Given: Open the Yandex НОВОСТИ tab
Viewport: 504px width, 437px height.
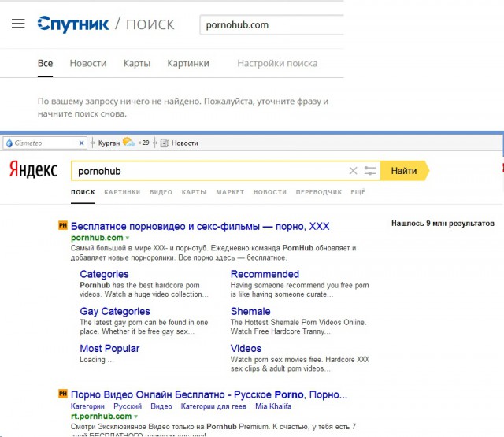Looking at the screenshot, I should click(x=270, y=192).
